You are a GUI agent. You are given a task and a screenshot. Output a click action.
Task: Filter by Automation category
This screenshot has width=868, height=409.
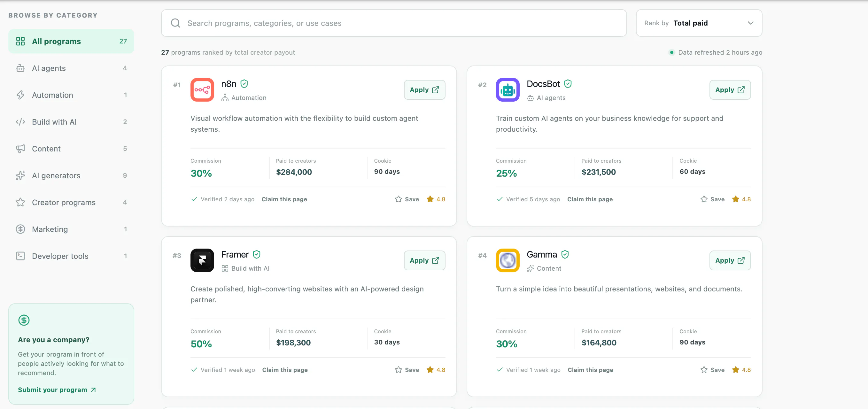(x=71, y=95)
